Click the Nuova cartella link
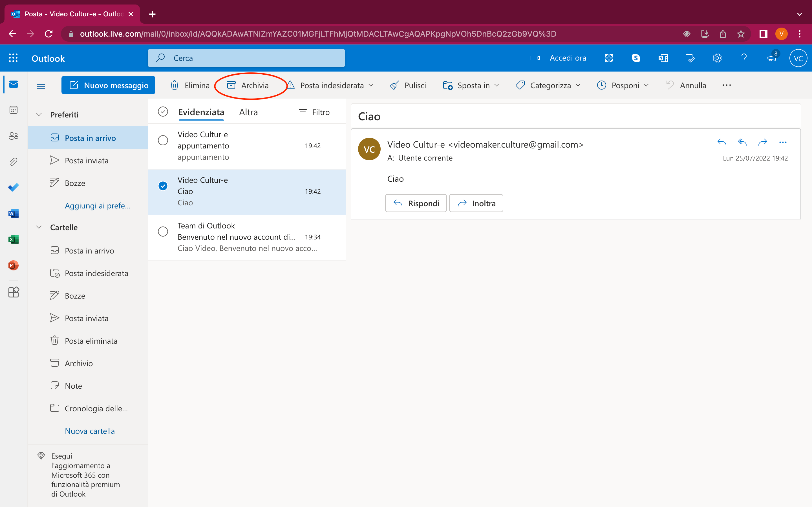812x507 pixels. pyautogui.click(x=90, y=431)
